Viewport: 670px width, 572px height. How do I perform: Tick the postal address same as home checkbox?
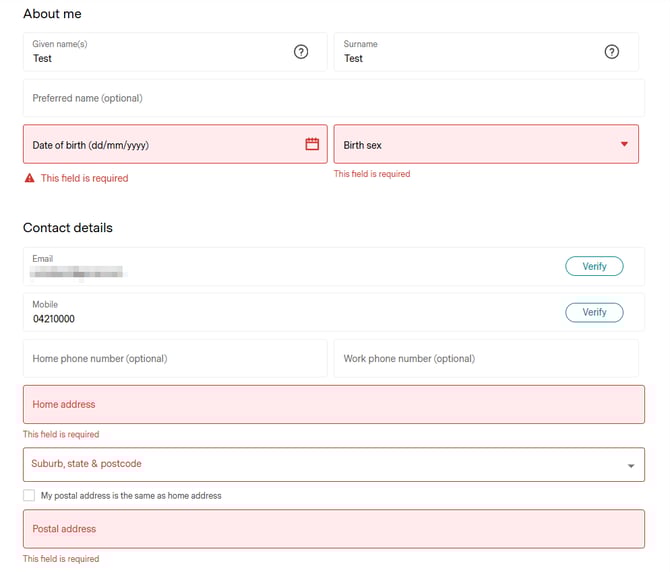(x=29, y=495)
